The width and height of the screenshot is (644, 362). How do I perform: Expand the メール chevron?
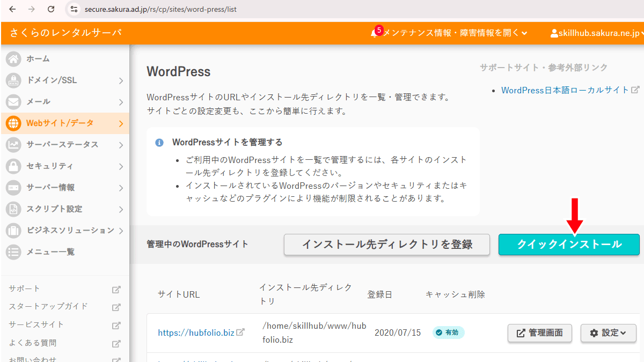(x=121, y=102)
